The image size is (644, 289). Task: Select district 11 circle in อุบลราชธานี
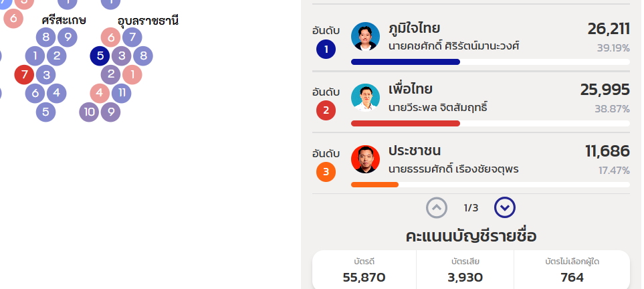click(121, 93)
